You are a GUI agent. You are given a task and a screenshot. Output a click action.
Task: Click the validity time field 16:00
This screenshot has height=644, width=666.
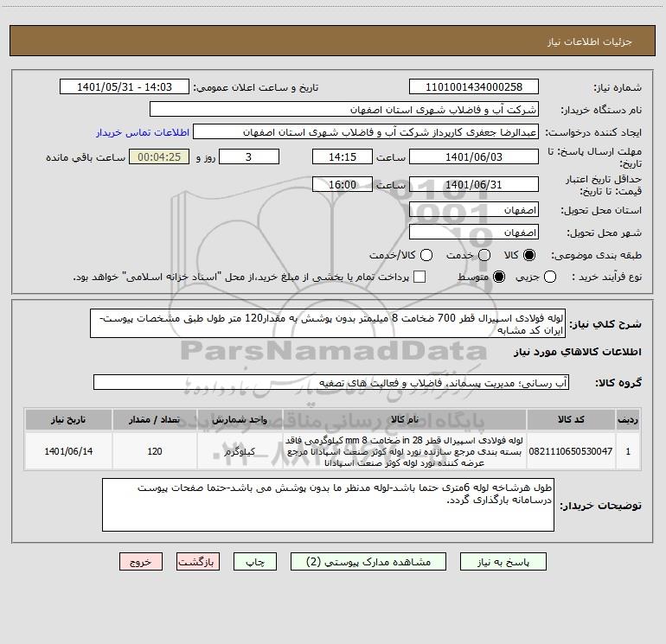(x=343, y=185)
